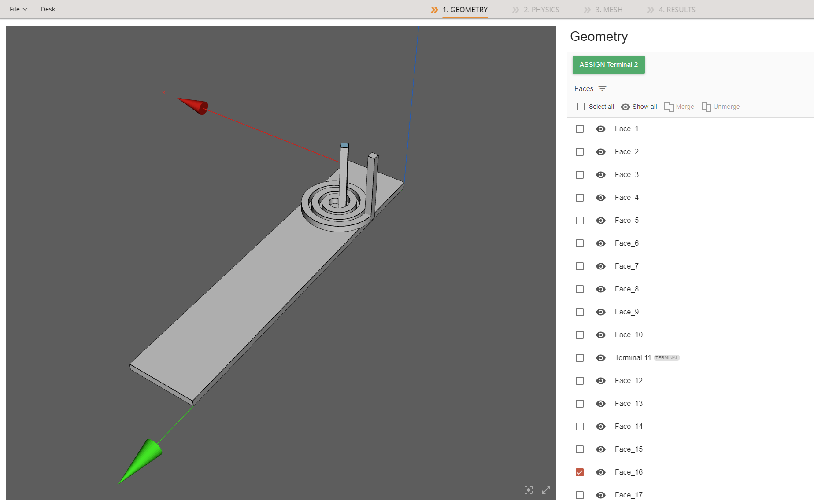
Task: Hide Face_1 using its eye icon
Action: [601, 129]
